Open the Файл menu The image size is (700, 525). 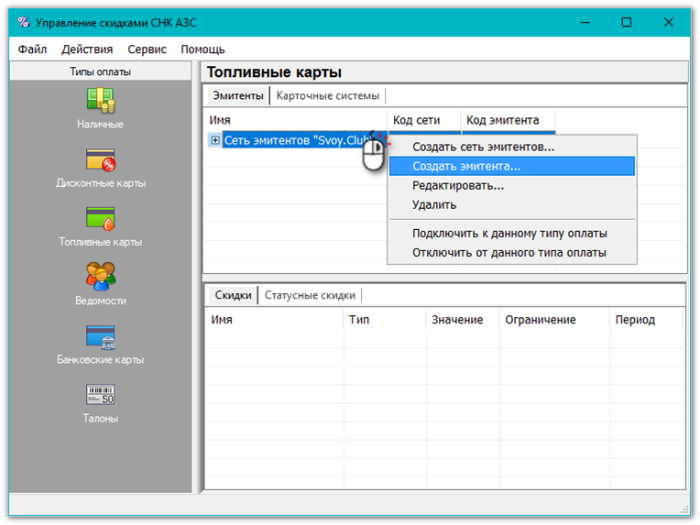pyautogui.click(x=32, y=49)
